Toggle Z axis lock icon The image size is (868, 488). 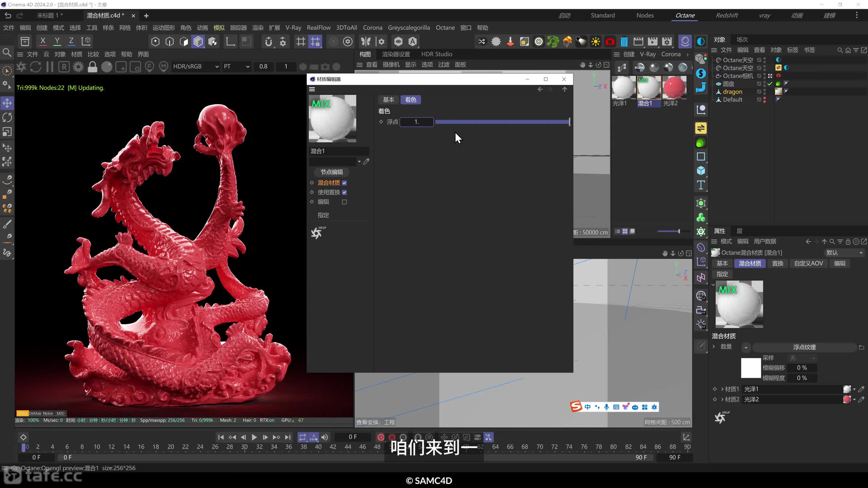71,41
